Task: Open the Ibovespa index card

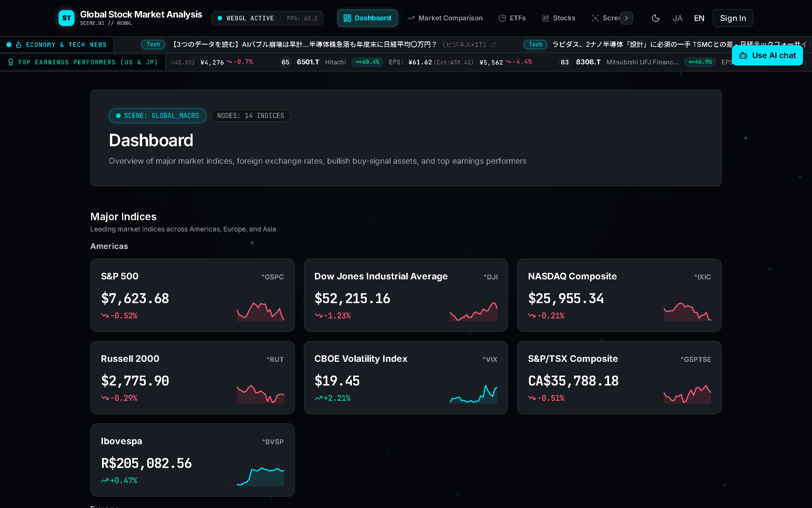Action: [x=192, y=460]
